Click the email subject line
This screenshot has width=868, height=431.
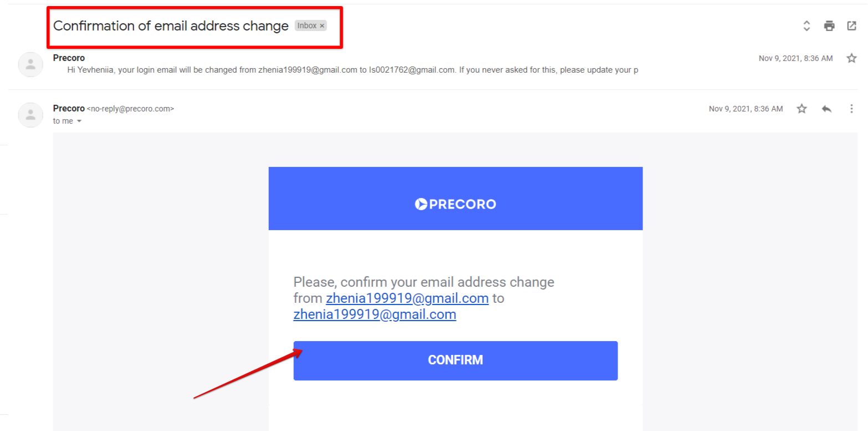[170, 26]
